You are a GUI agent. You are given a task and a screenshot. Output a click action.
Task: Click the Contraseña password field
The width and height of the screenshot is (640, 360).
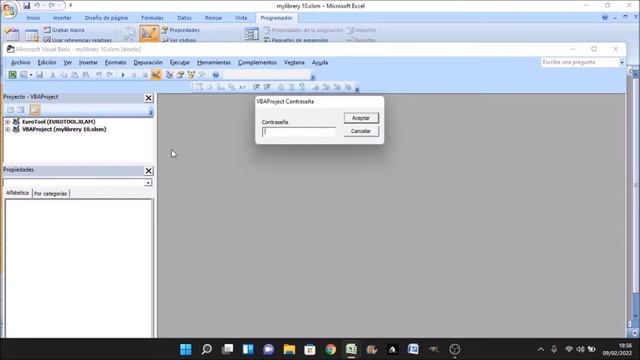point(299,132)
